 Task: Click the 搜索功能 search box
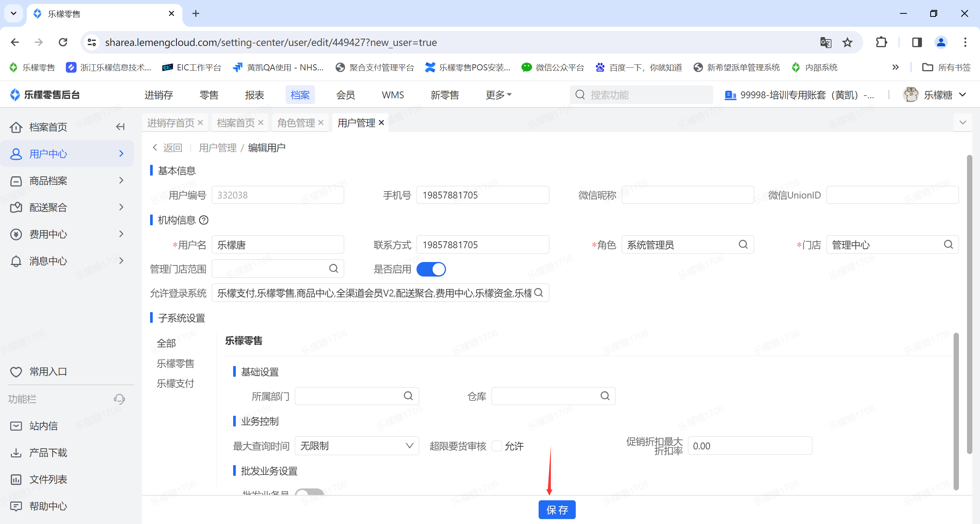[641, 94]
